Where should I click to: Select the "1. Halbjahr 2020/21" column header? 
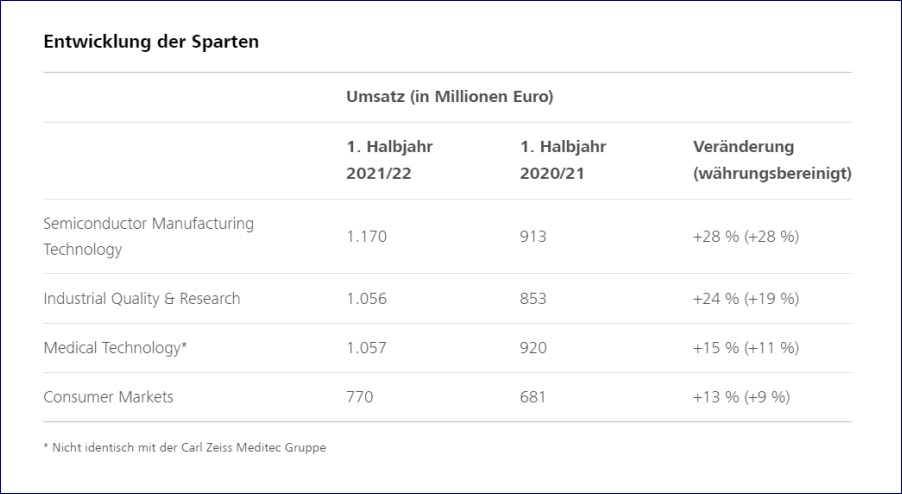tap(563, 160)
